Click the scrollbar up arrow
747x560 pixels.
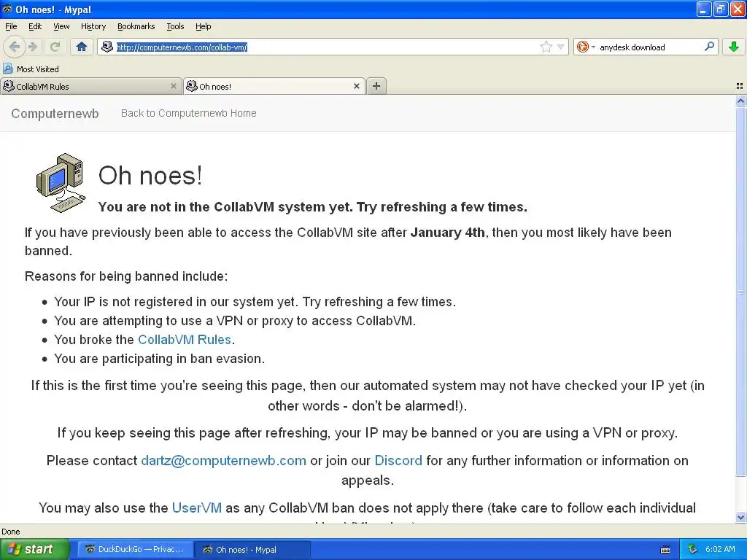click(x=740, y=101)
